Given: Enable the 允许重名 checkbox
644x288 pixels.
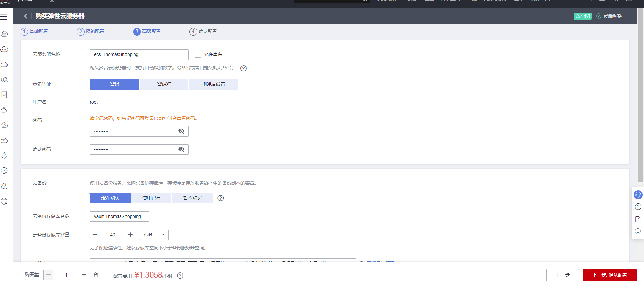Looking at the screenshot, I should coord(198,55).
